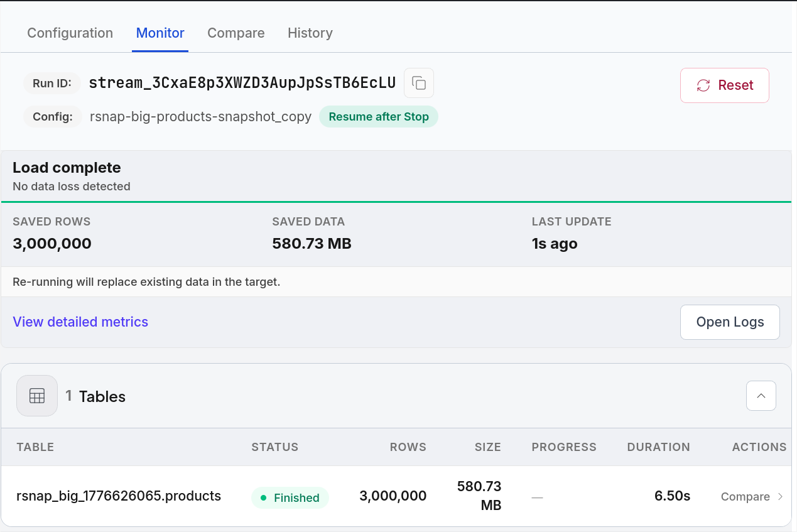The image size is (797, 532).
Task: Click the ROWS column header
Action: [x=408, y=447]
